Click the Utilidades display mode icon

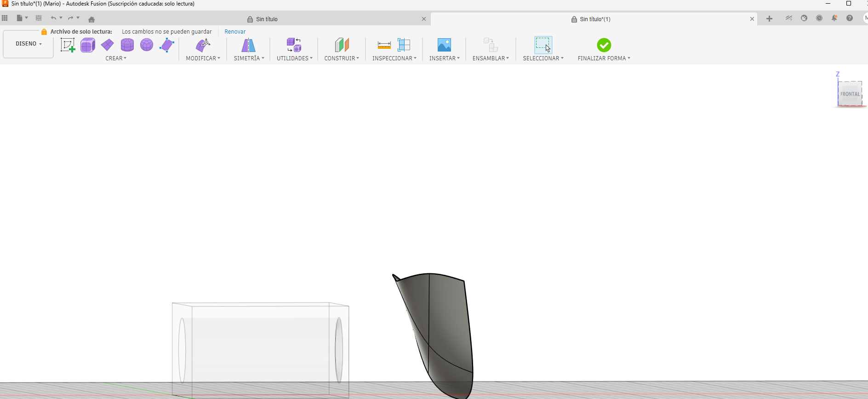click(294, 45)
